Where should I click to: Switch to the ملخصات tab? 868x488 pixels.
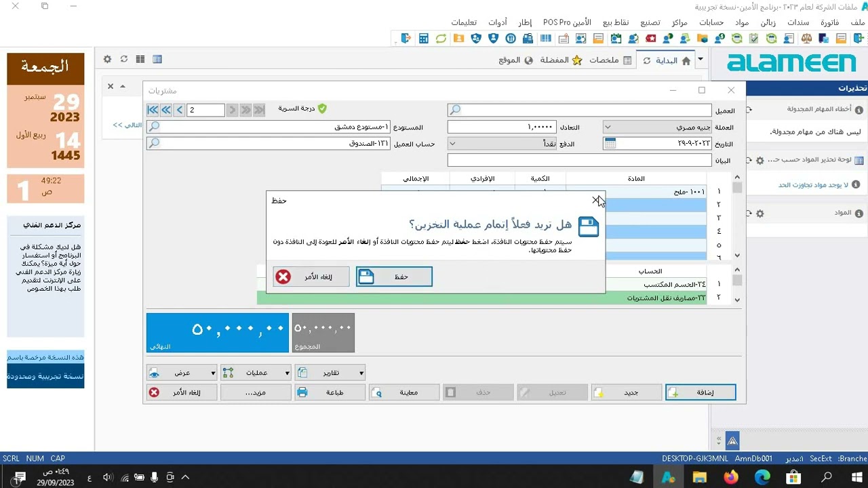click(x=610, y=60)
